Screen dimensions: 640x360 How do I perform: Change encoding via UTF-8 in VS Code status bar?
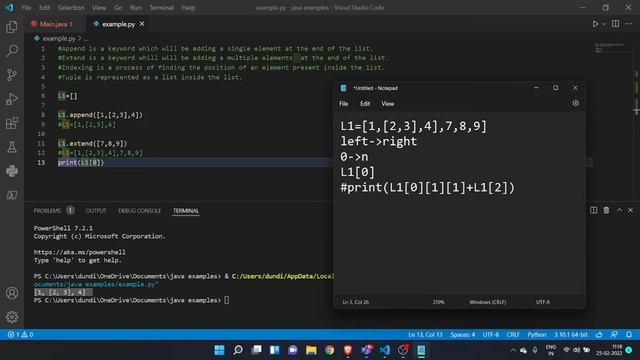coord(491,335)
